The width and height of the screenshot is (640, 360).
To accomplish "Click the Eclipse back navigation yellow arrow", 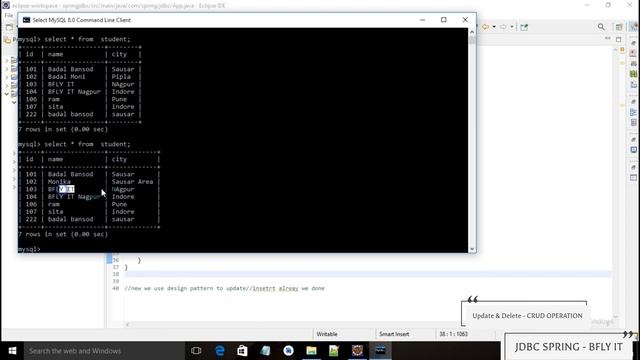I will (486, 27).
